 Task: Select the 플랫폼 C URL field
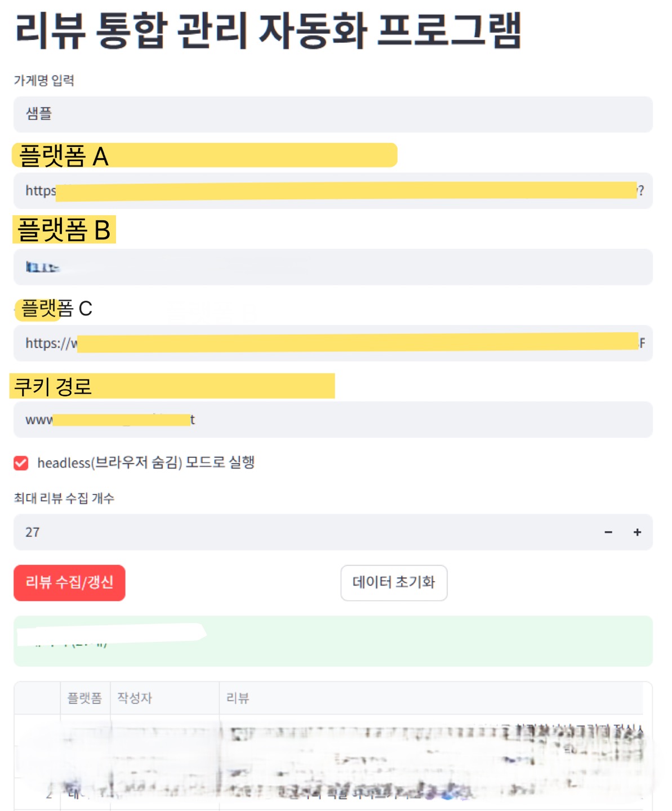[x=332, y=343]
